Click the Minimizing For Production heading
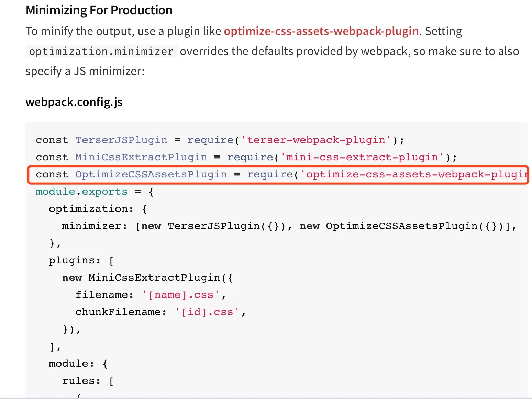Screen dimensions: 532x399 [99, 10]
